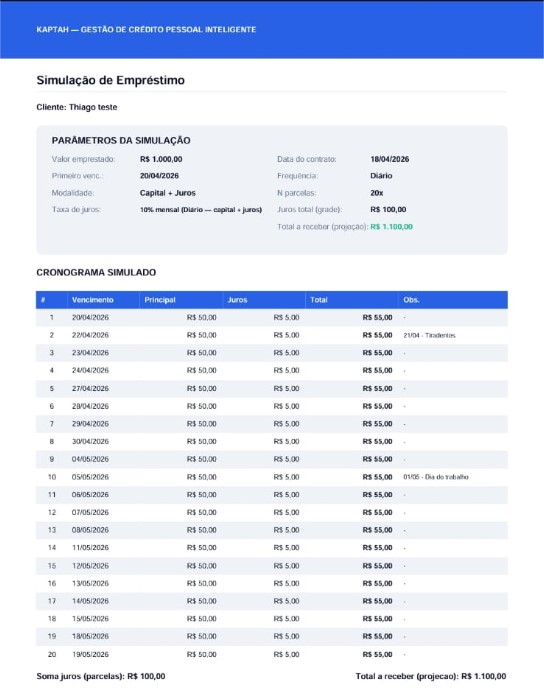Click the 'Data do contrato:' label
The image size is (544, 692).
coord(307,159)
